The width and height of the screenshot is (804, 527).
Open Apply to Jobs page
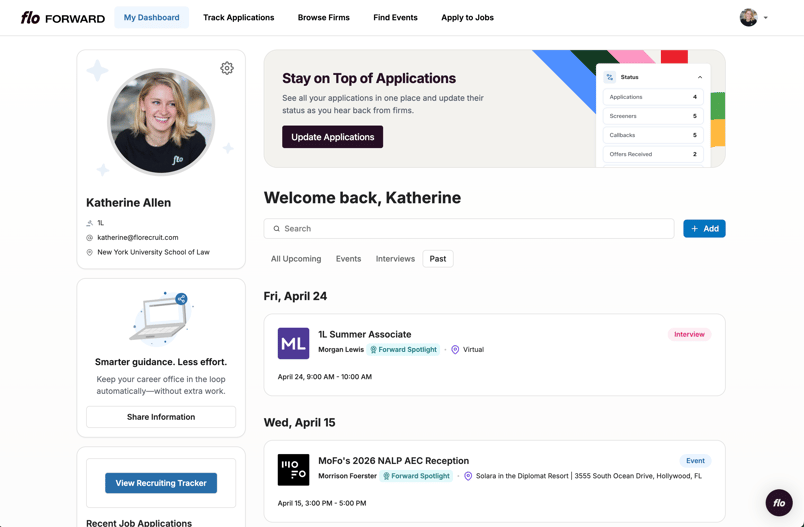coord(467,17)
